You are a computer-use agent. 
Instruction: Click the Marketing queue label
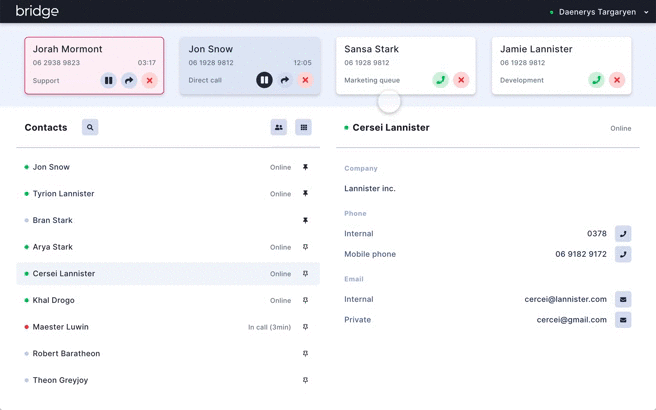[372, 80]
